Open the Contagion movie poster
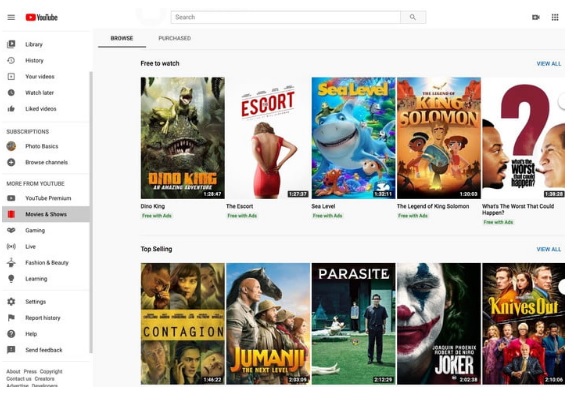This screenshot has height=403, width=574. point(183,324)
